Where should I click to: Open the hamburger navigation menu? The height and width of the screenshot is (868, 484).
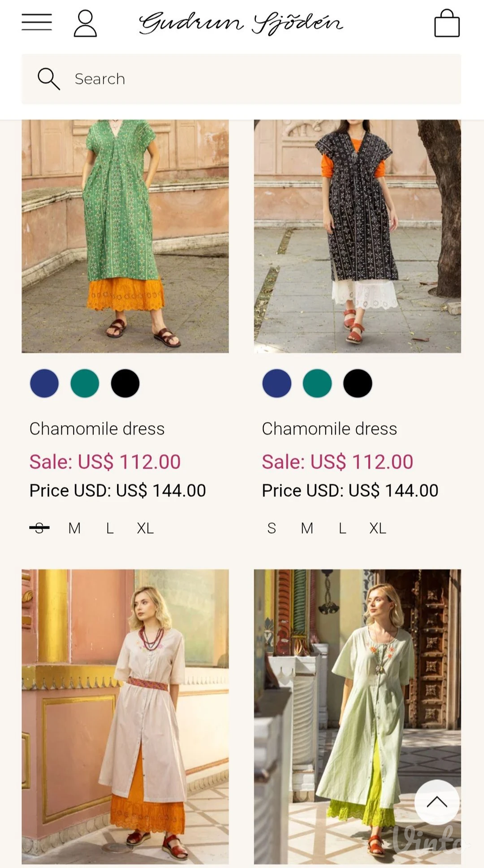37,22
